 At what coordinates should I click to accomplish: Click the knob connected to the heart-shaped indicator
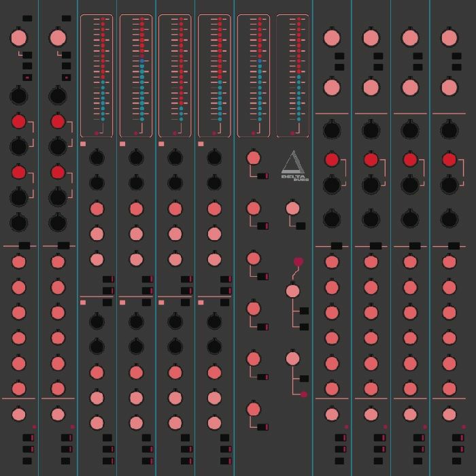point(293,291)
